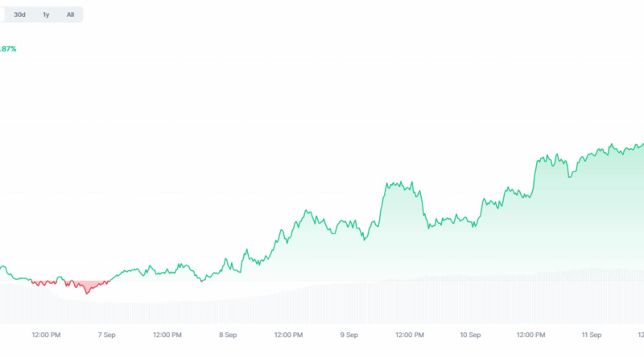Image resolution: width=644 pixels, height=358 pixels.
Task: Click 12:00 PM between 10 Sep and 11 Sep
Action: (530, 334)
